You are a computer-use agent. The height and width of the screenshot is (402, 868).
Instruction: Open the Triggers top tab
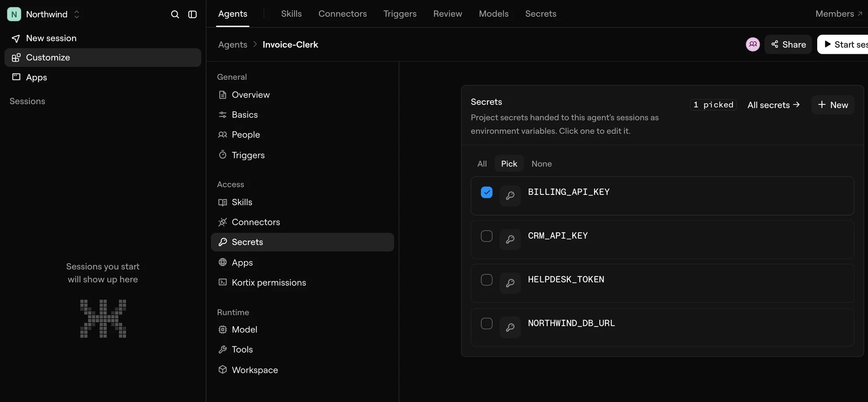[x=400, y=14]
